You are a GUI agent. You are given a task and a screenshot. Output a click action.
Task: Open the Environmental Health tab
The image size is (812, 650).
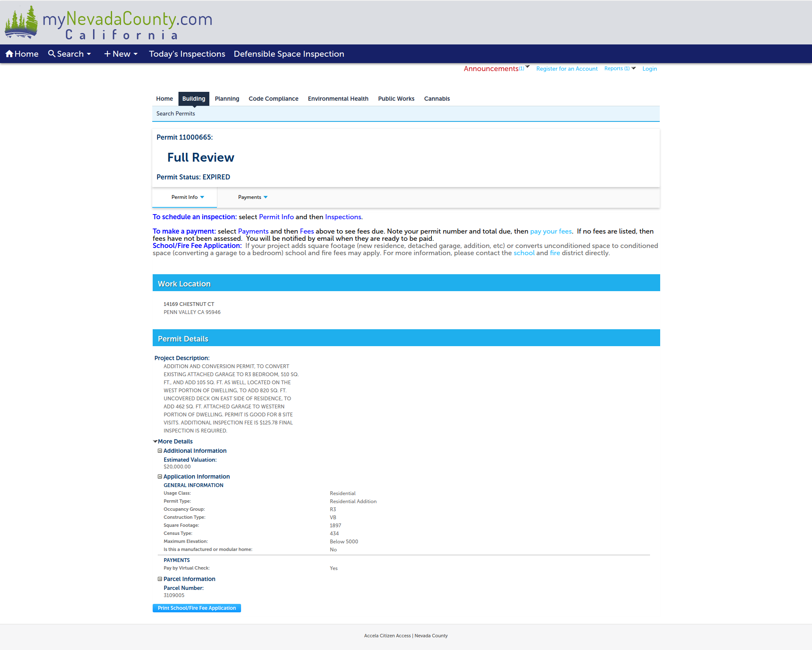click(338, 99)
